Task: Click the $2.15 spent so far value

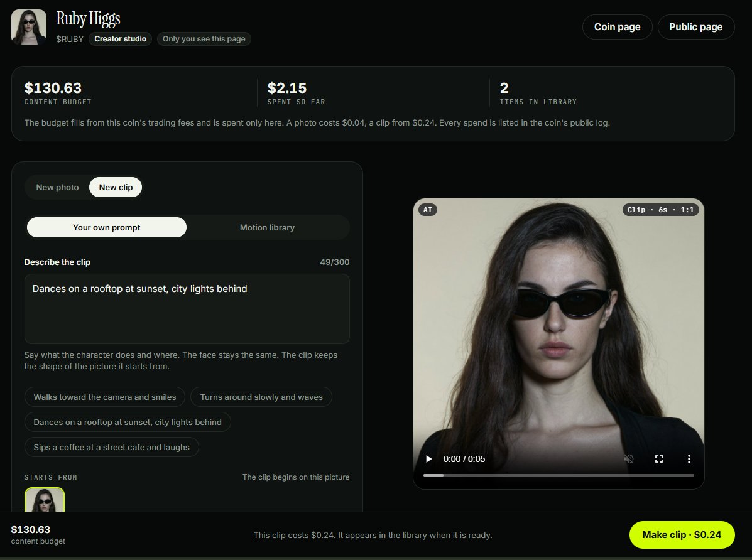Action: click(x=287, y=89)
